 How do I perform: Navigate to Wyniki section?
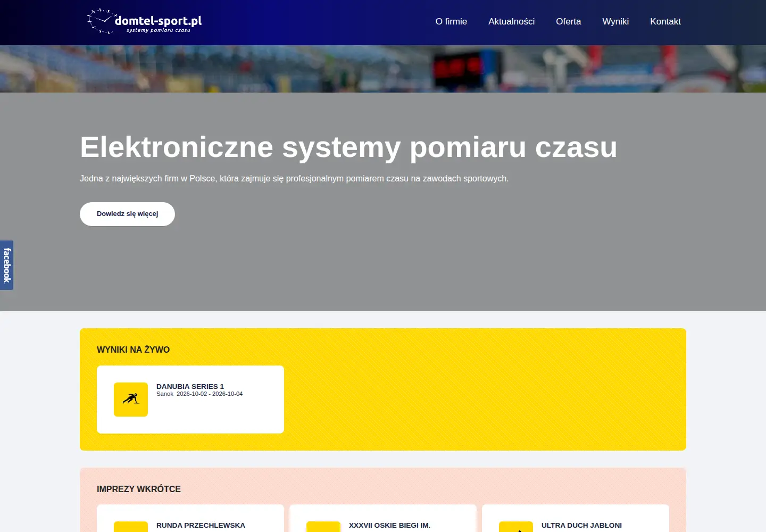pos(615,22)
